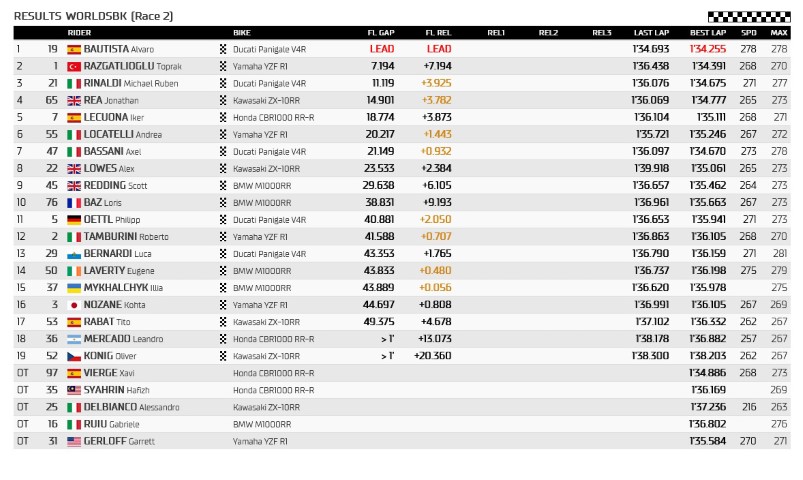Sort by the BEST LAP column header

pos(708,33)
